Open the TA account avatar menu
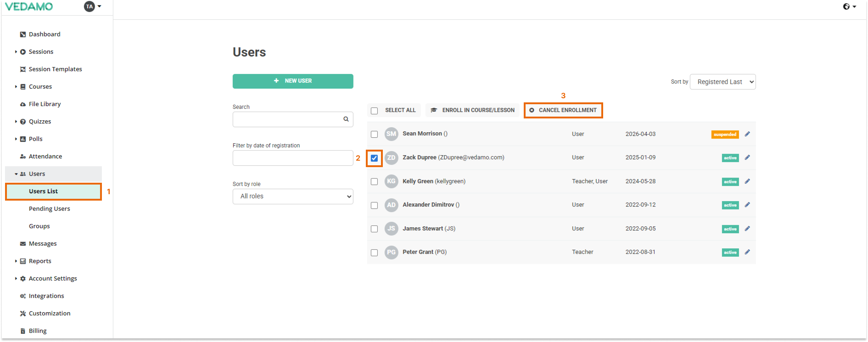The width and height of the screenshot is (868, 342). click(92, 6)
